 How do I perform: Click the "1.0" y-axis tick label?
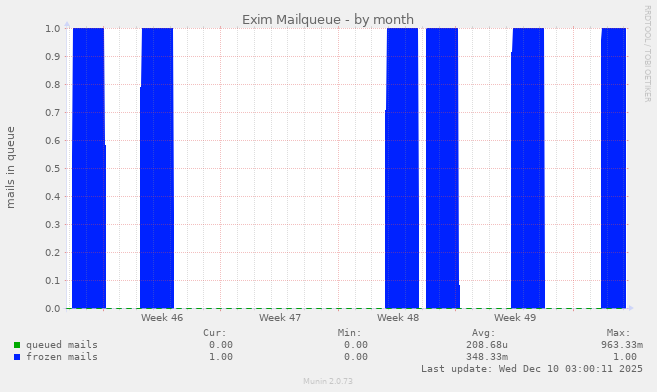pos(53,28)
